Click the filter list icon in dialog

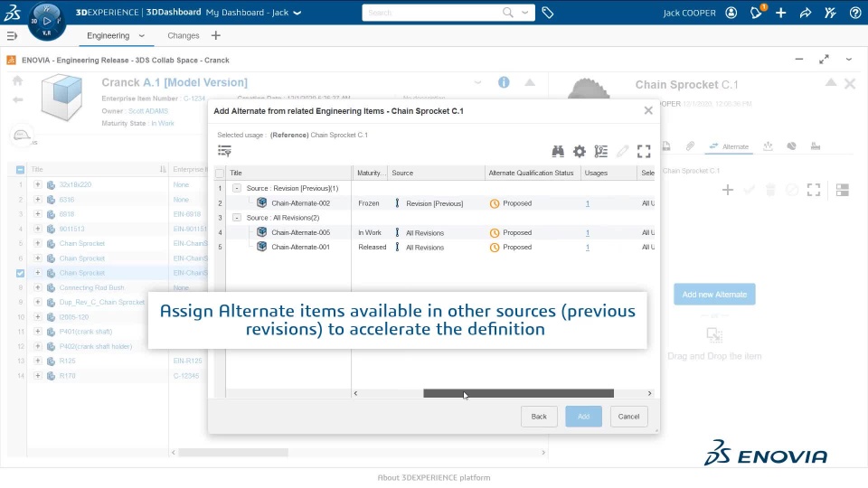pos(225,151)
